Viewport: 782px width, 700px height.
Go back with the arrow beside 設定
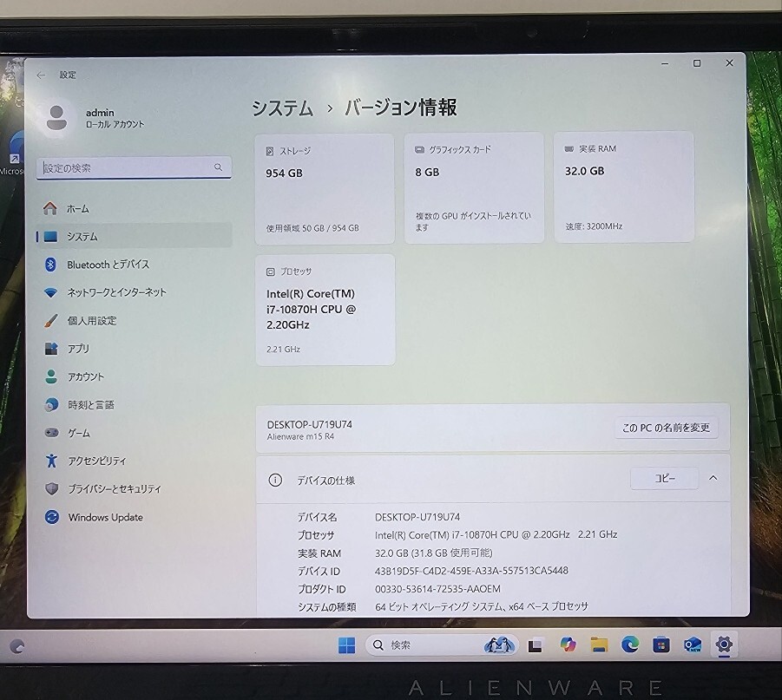click(41, 75)
